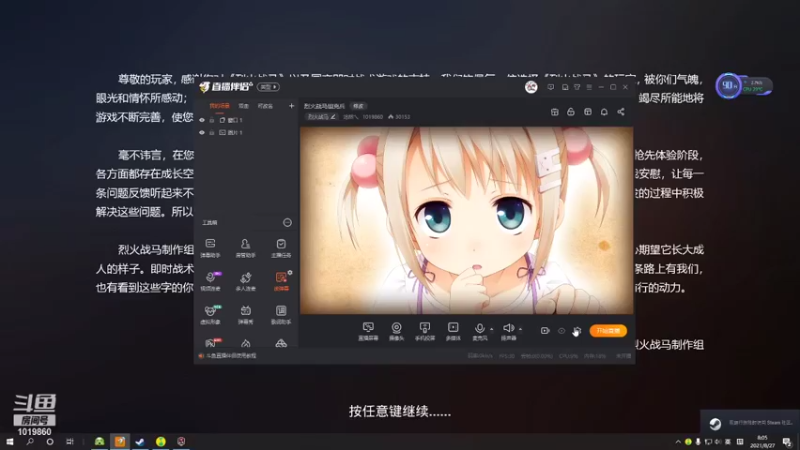Add phone screen-cast source in bottom toolbar
800x450 pixels.
424,331
